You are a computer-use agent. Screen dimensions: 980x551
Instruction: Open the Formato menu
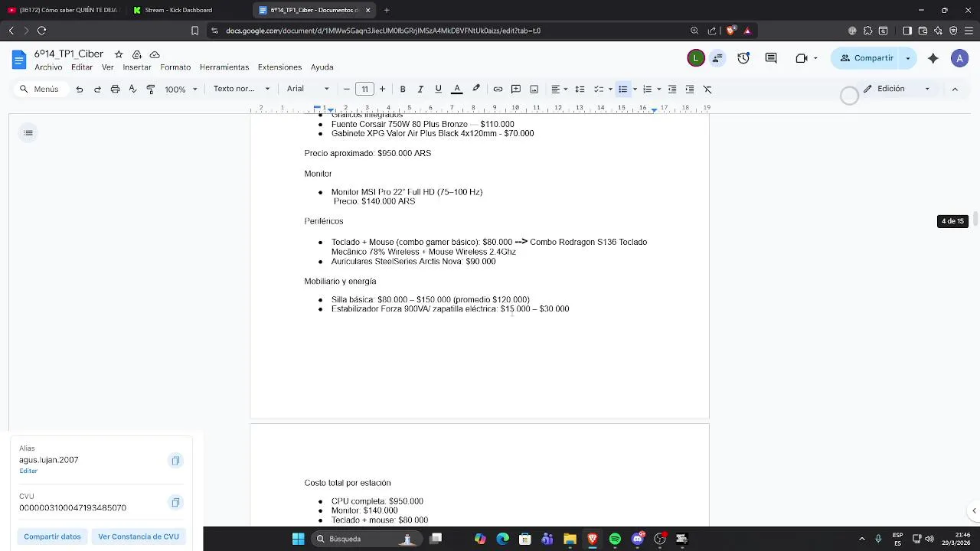tap(175, 67)
